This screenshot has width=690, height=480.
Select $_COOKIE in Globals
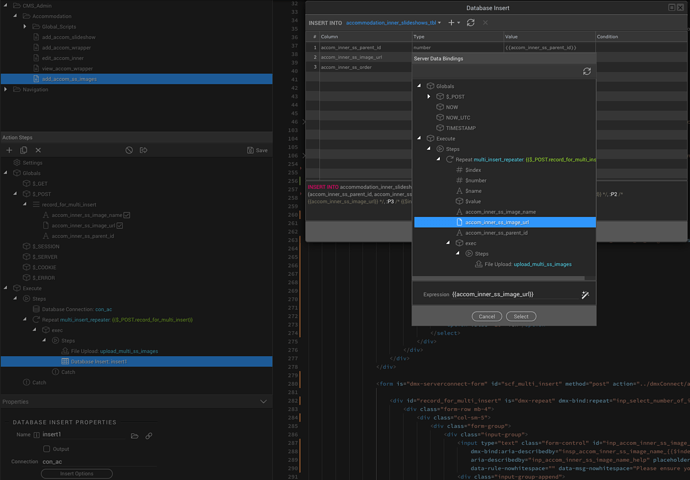[x=40, y=267]
